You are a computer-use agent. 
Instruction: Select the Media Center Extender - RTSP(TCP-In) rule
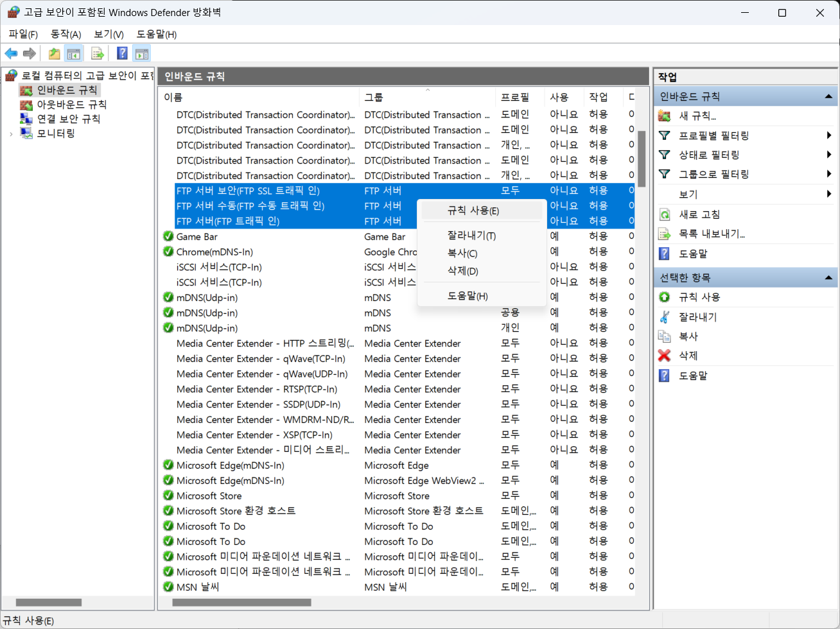pyautogui.click(x=257, y=389)
